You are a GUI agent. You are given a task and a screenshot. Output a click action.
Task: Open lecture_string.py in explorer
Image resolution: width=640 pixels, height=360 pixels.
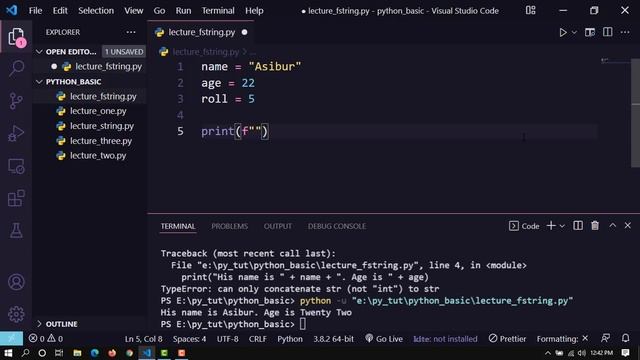[102, 126]
